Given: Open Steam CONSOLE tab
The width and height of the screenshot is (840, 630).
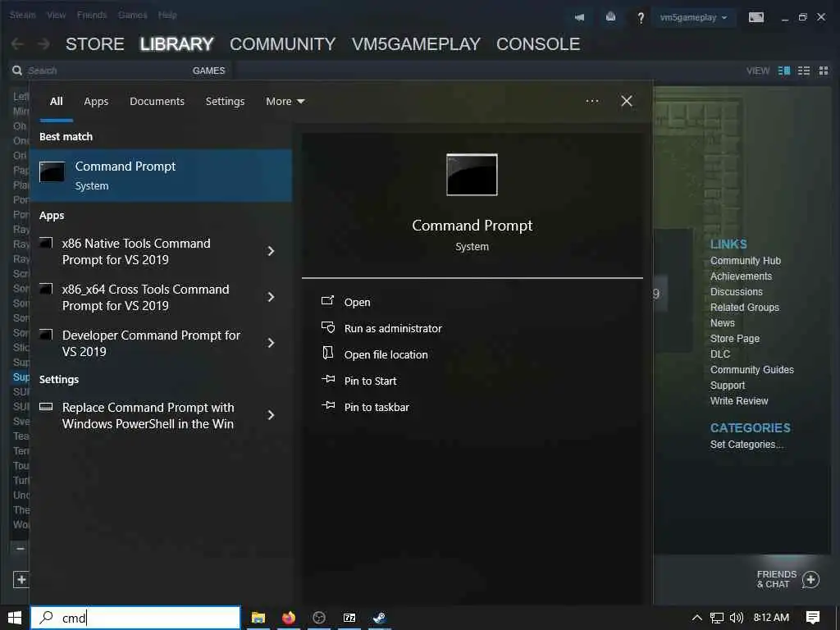Looking at the screenshot, I should 538,44.
